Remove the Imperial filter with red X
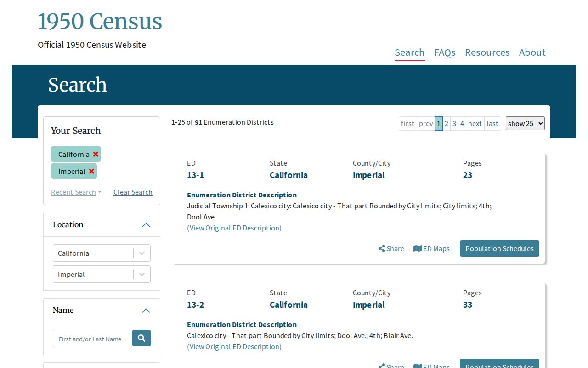 (x=91, y=172)
